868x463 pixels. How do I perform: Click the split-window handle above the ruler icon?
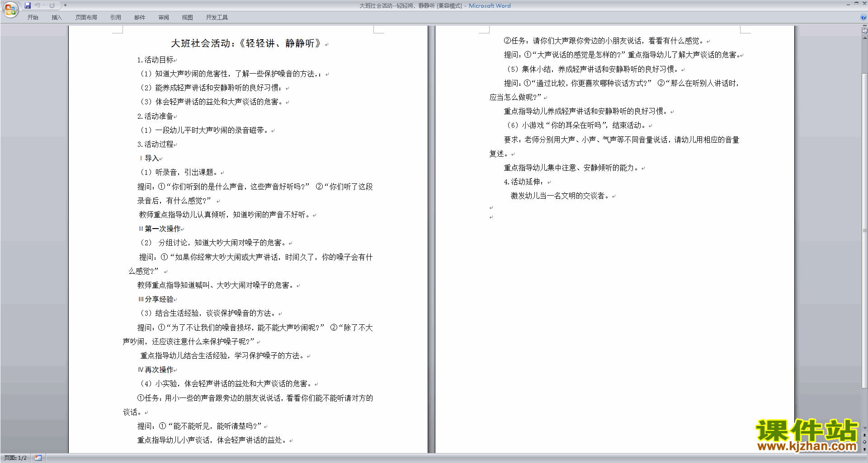point(864,26)
